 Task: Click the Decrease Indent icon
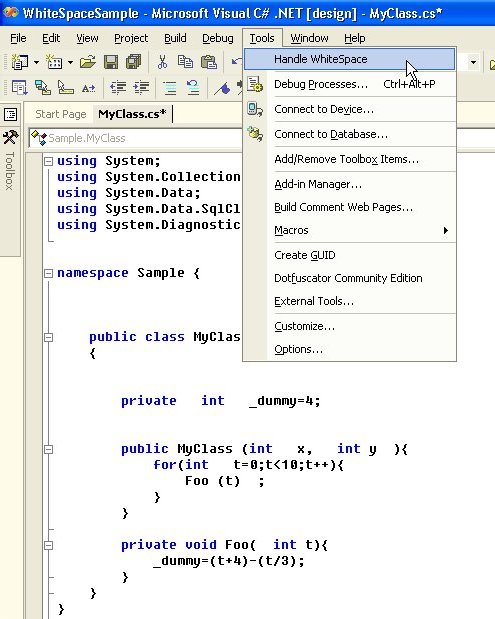click(x=118, y=87)
